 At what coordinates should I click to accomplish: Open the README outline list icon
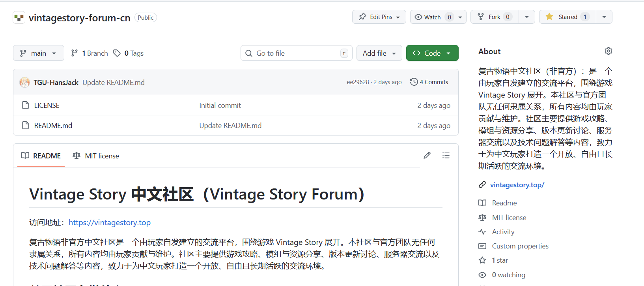click(446, 155)
